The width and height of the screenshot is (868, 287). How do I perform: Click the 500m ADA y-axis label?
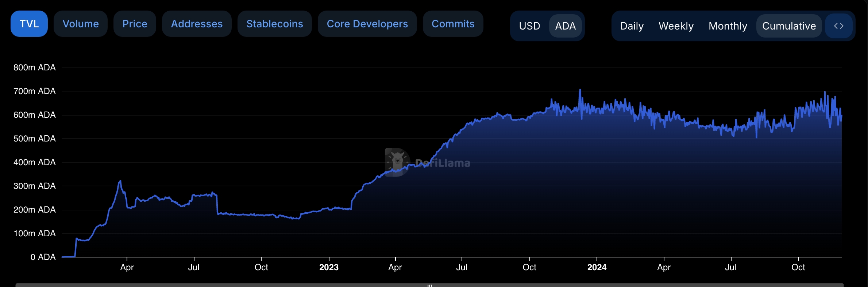pyautogui.click(x=35, y=139)
